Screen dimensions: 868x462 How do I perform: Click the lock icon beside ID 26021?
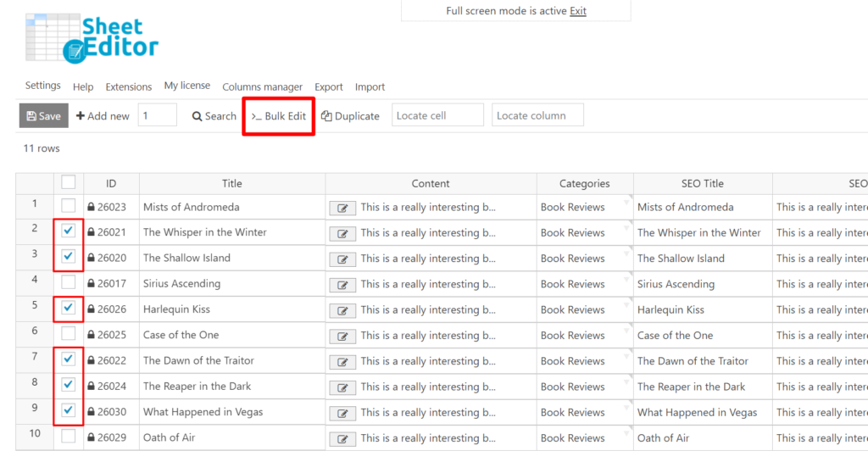91,232
